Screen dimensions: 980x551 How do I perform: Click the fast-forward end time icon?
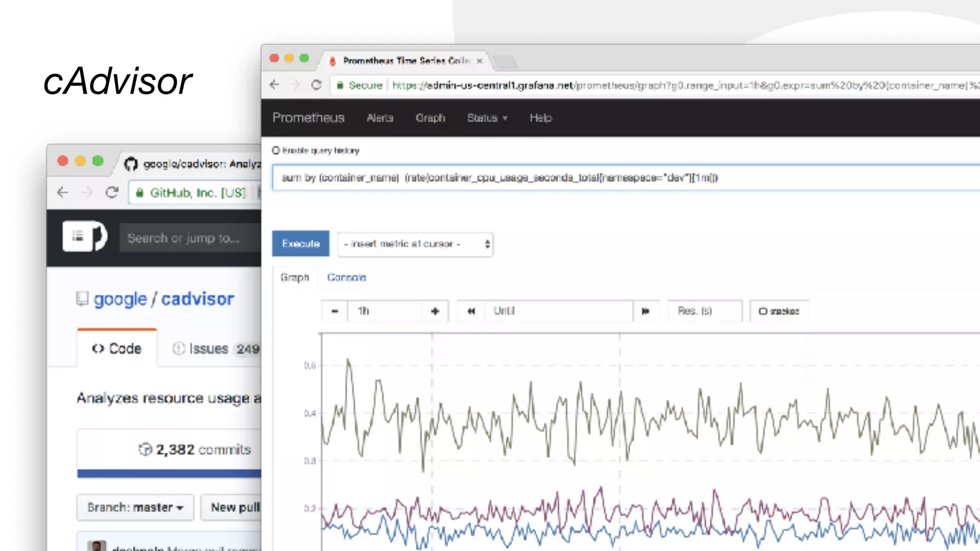(x=646, y=311)
